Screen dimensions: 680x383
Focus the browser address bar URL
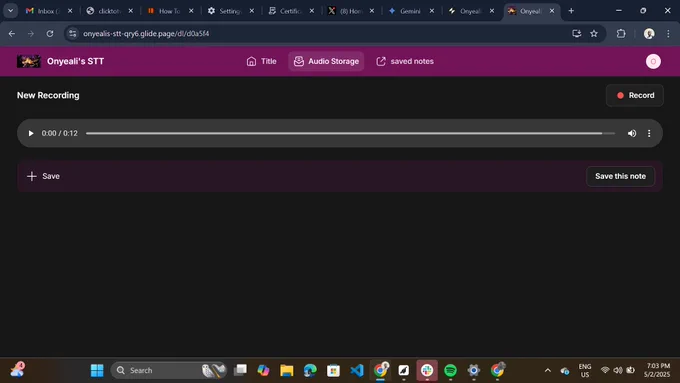(146, 33)
